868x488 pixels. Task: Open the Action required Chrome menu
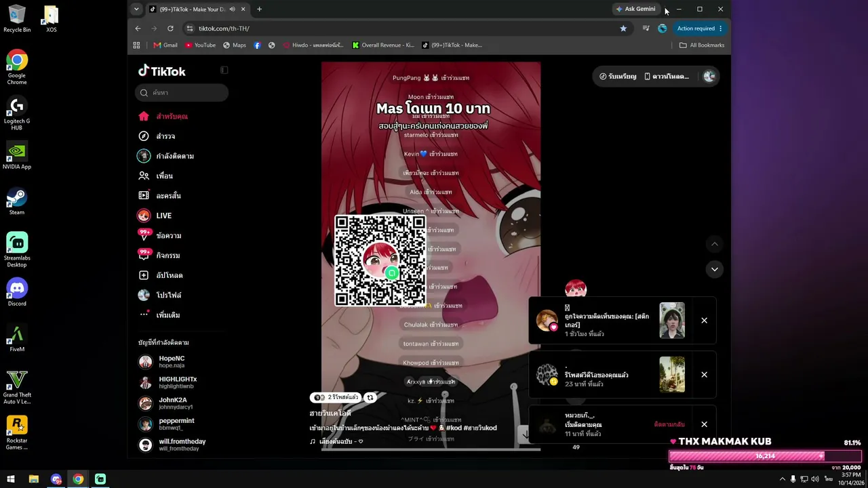pos(700,28)
